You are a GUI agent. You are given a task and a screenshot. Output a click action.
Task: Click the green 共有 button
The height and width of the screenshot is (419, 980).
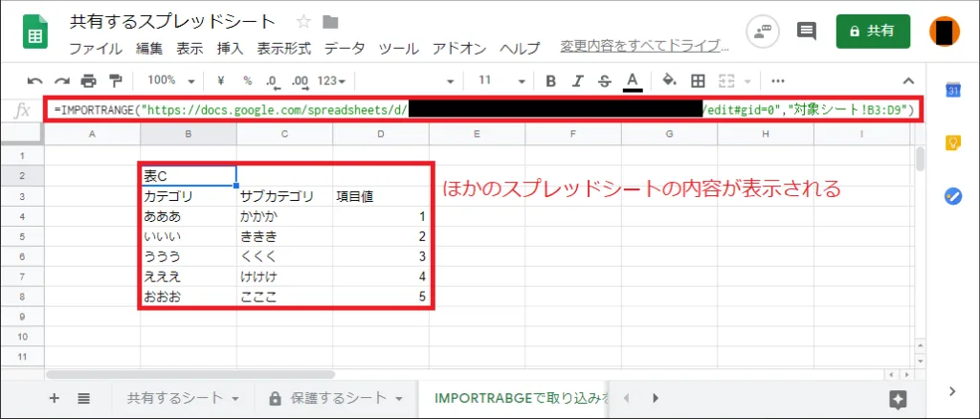(873, 31)
